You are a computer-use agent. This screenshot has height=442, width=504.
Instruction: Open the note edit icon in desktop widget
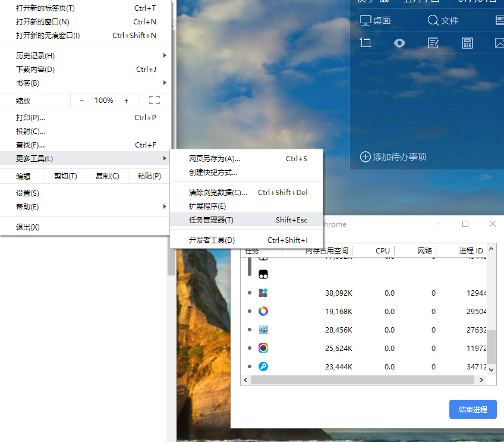433,43
